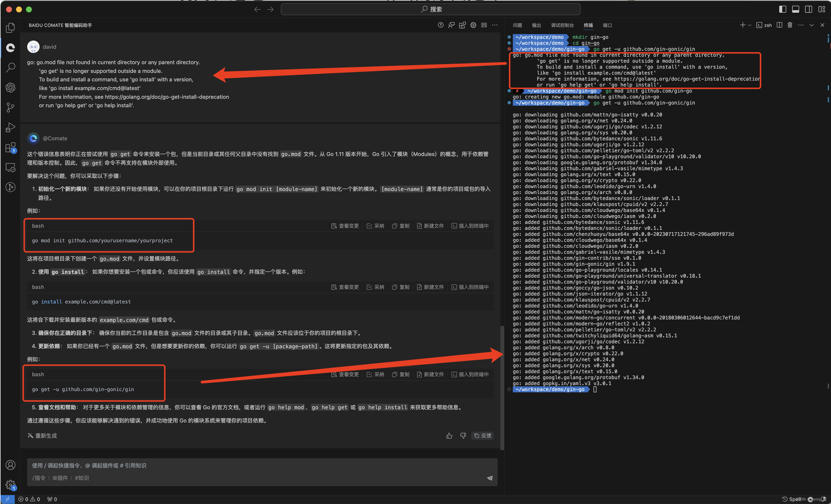Screen dimensions: 831x504
Task: Click 插入到终端中 for the go mod init snippet
Action: coord(470,226)
